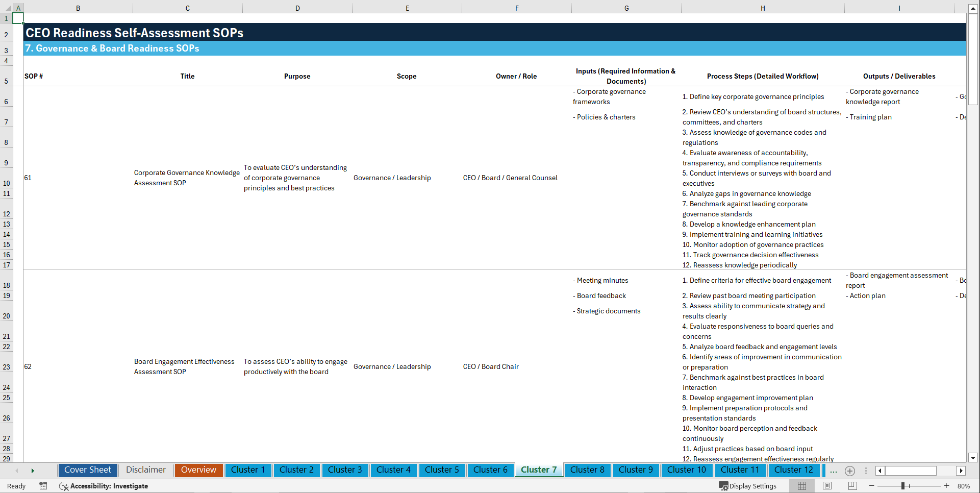Screen dimensions: 980x493
Task: Open Page Break Preview via its status bar icon
Action: (x=851, y=486)
